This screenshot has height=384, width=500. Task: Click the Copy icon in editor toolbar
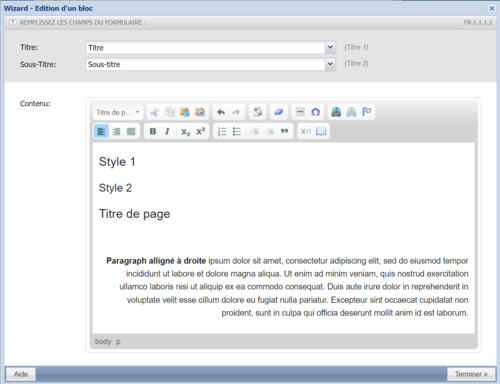[x=170, y=112]
